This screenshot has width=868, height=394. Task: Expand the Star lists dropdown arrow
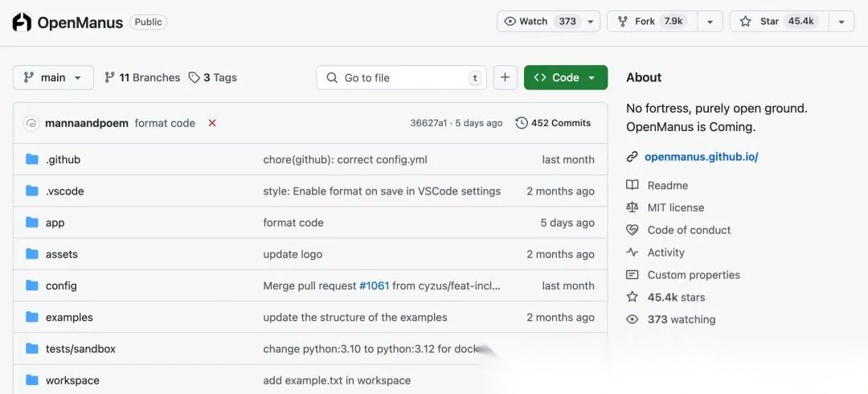[x=841, y=22]
